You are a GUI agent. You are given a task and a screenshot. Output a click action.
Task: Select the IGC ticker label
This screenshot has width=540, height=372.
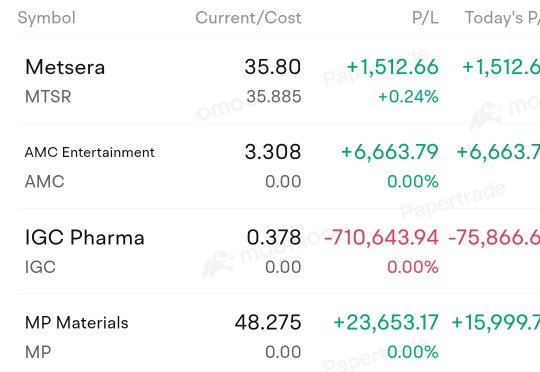click(40, 267)
